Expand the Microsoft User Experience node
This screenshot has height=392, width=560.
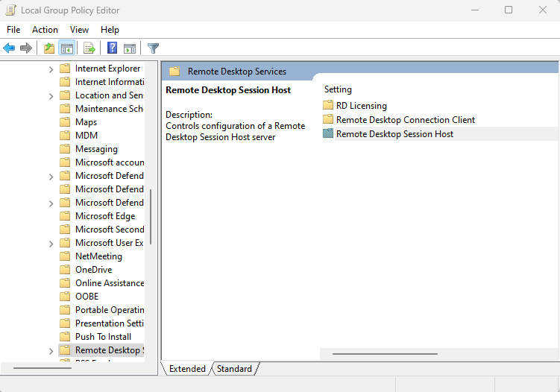point(51,244)
